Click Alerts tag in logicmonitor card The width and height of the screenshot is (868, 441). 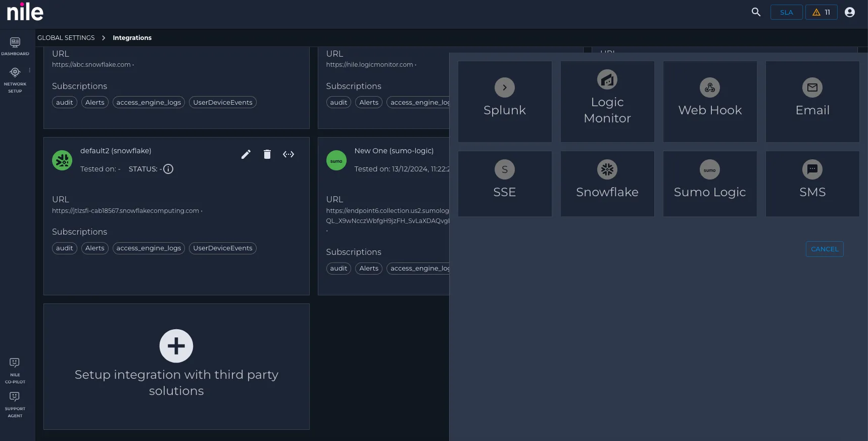click(x=369, y=103)
